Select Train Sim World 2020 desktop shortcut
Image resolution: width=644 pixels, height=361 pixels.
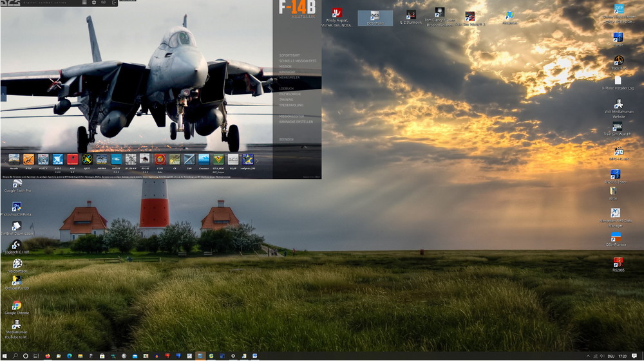(x=618, y=131)
